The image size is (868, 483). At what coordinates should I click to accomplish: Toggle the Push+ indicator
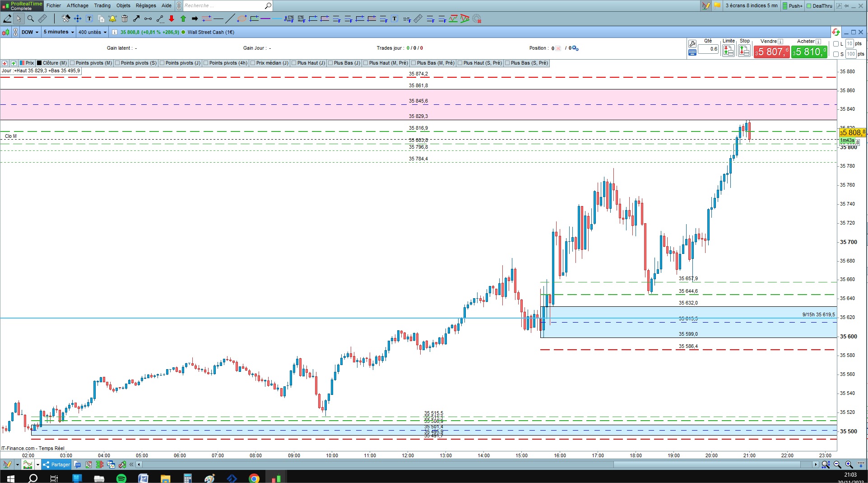(x=793, y=6)
